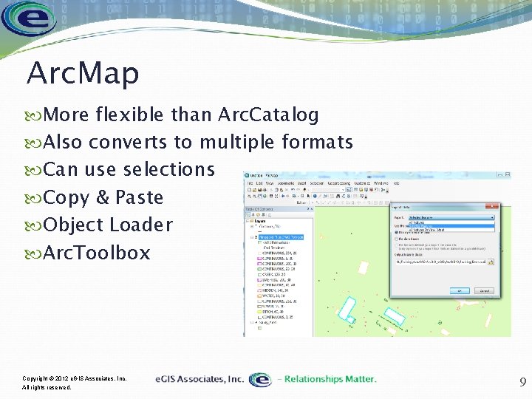Screen dimensions: 532x399
Task: Click the yellow DITCH legend swatch
Action: click(259, 312)
